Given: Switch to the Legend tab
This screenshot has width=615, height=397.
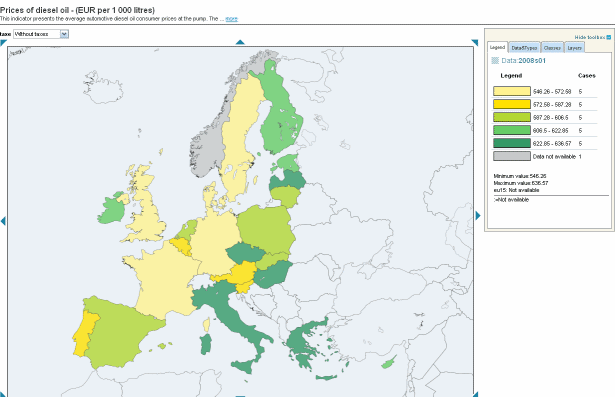Looking at the screenshot, I should [x=497, y=47].
